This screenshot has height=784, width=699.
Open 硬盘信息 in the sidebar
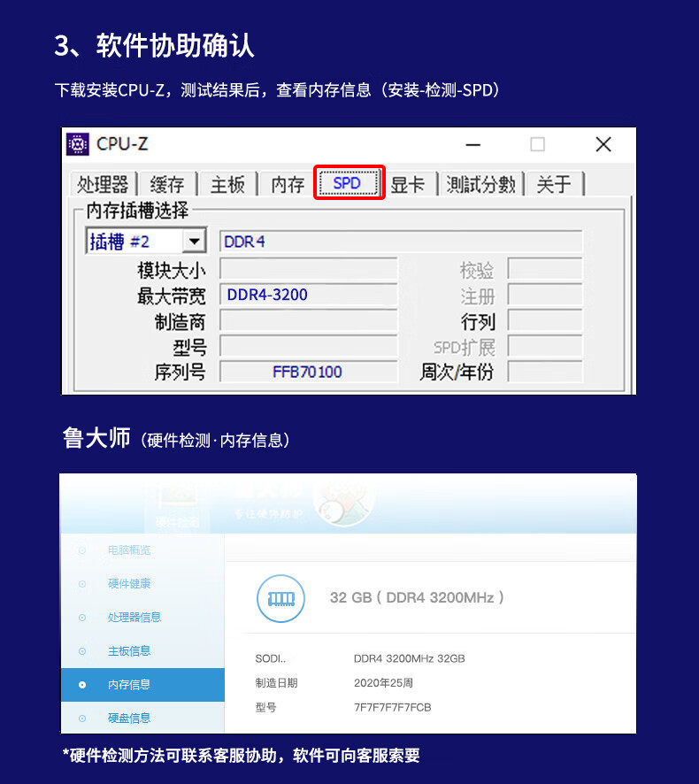[129, 719]
